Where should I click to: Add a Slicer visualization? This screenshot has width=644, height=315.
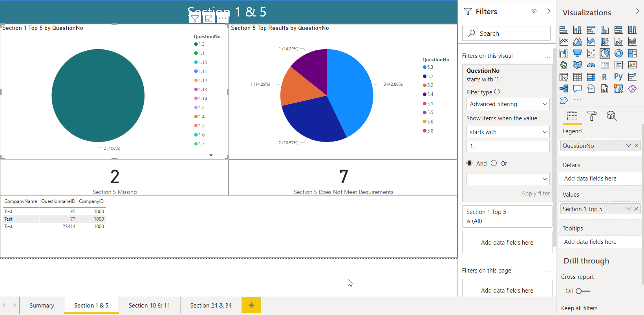[564, 77]
